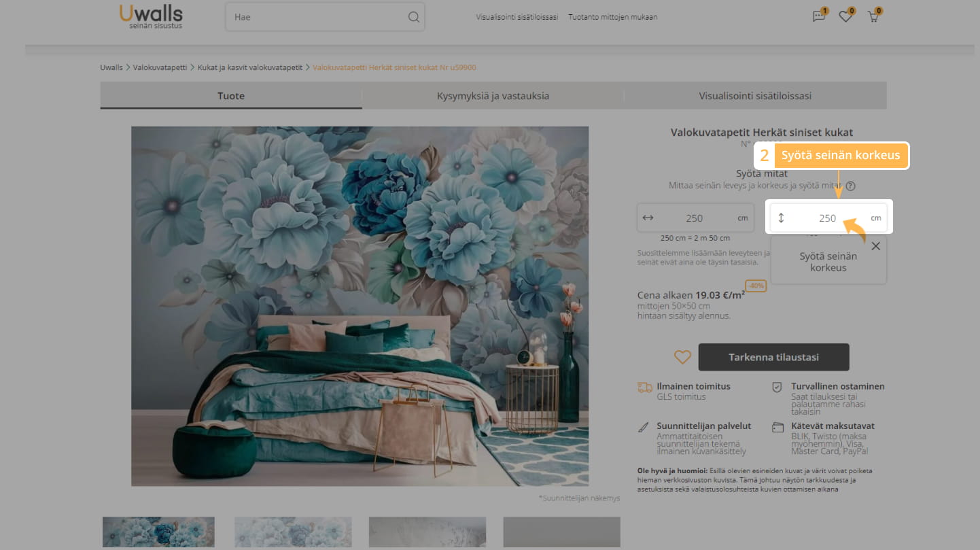
Task: Open the shopping cart icon
Action: click(873, 16)
